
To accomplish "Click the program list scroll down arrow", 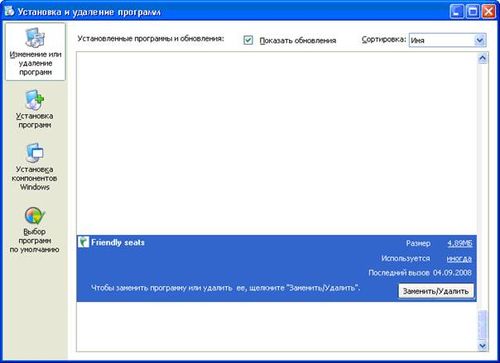I will (x=482, y=346).
